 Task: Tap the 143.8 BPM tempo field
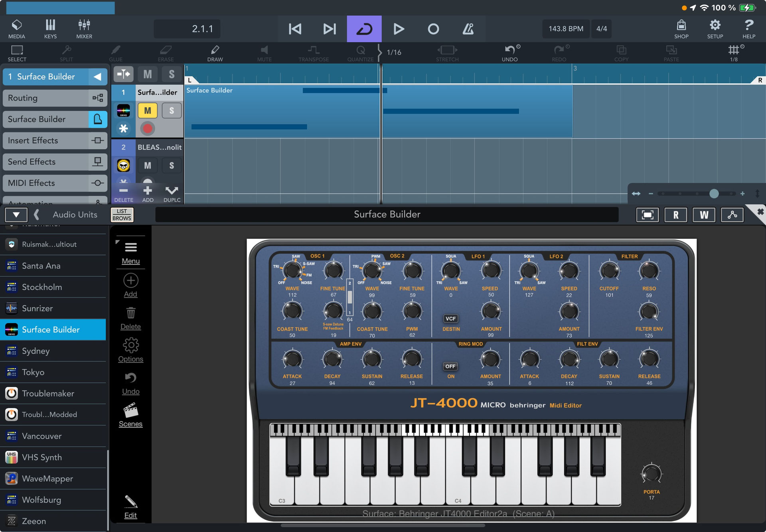pyautogui.click(x=566, y=29)
